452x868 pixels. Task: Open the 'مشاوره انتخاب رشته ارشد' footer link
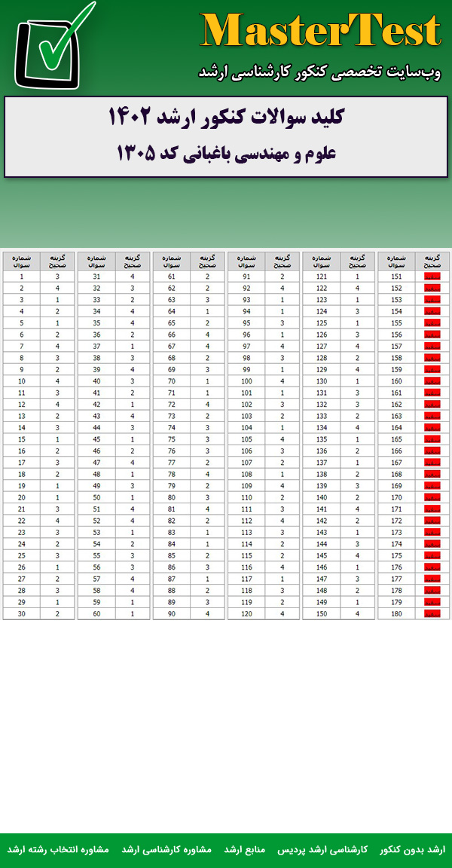[58, 849]
